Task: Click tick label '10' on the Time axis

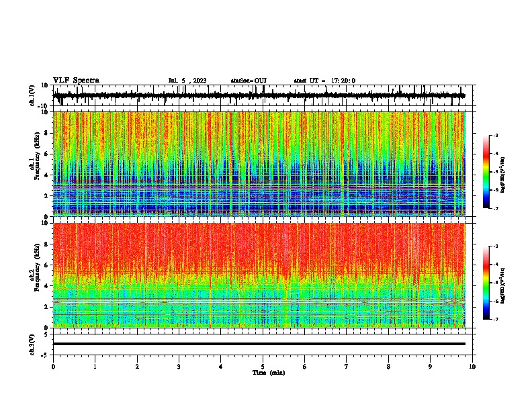Action: tap(472, 367)
